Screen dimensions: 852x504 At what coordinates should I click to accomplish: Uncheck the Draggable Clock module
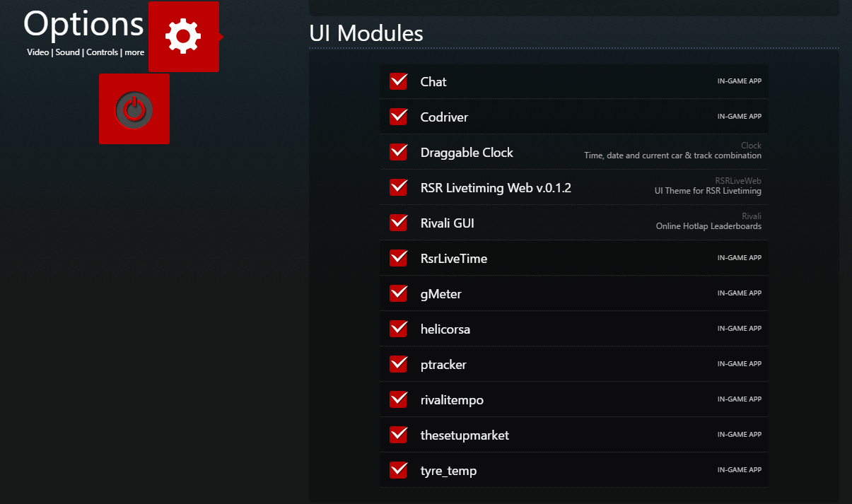(x=399, y=153)
